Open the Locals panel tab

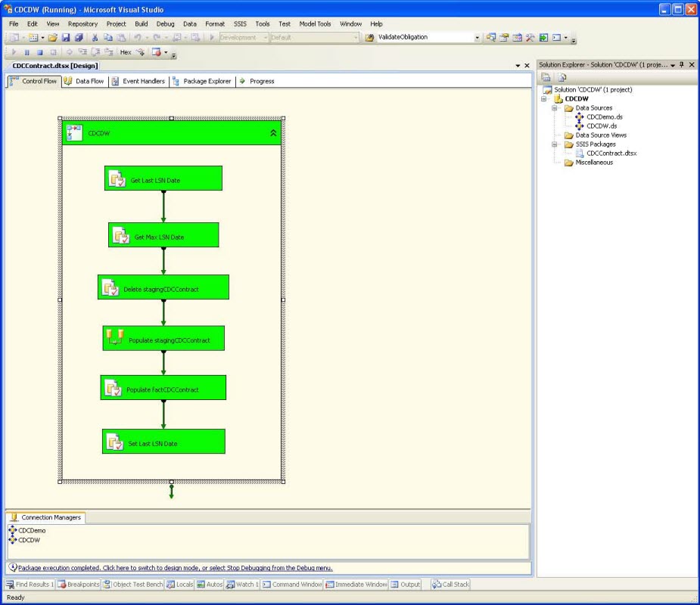click(180, 585)
